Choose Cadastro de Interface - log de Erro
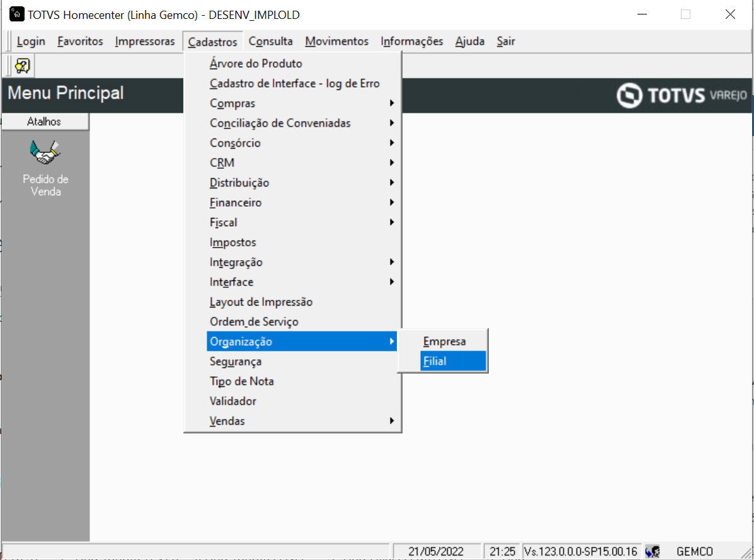Viewport: 754px width, 560px height. pos(302,83)
